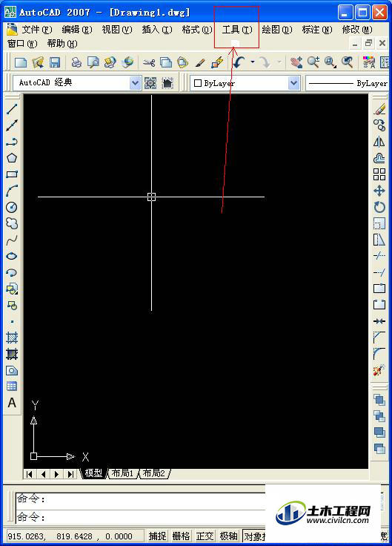Open the 文件(F) menu
392x546 pixels.
[37, 30]
